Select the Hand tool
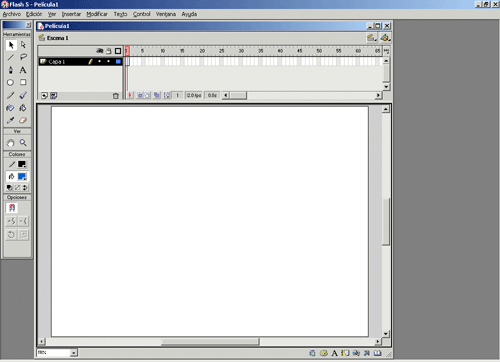 pyautogui.click(x=11, y=143)
